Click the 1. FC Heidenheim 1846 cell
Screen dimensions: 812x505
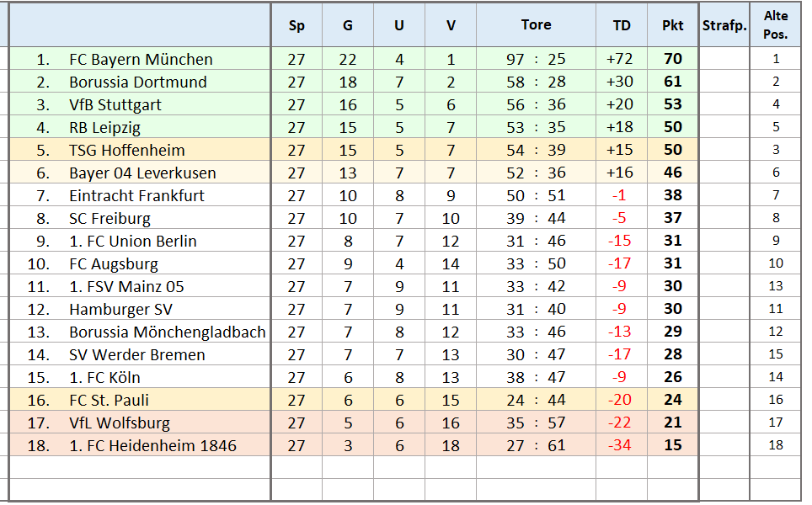tap(152, 445)
